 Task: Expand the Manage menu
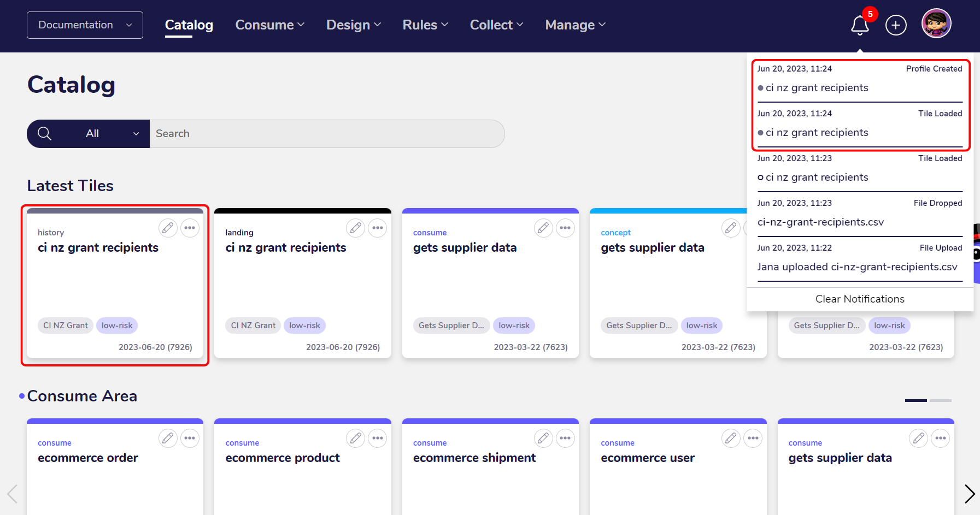[x=576, y=25]
